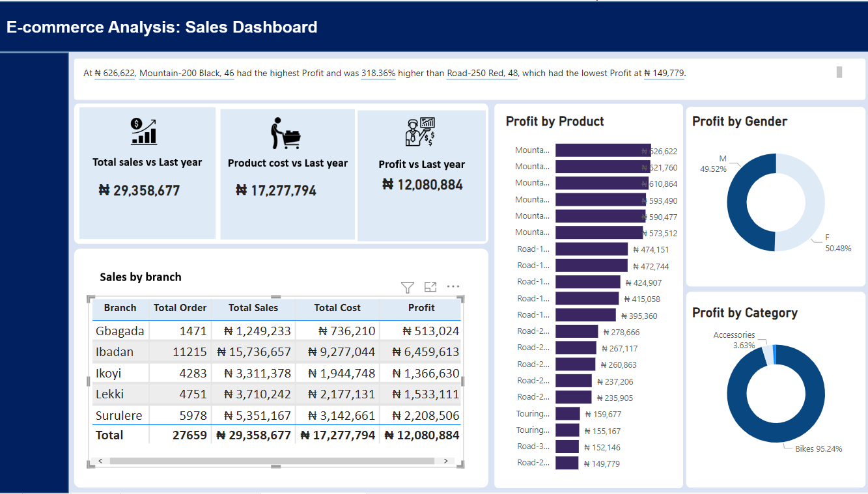
Task: Click the ₦ 159,677 Touring profit bar
Action: (568, 414)
